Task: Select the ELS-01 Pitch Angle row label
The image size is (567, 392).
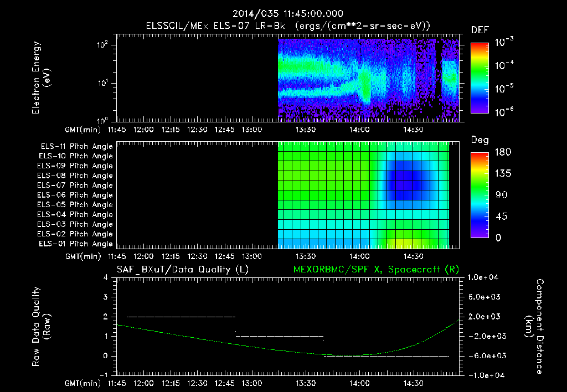Action: click(76, 244)
